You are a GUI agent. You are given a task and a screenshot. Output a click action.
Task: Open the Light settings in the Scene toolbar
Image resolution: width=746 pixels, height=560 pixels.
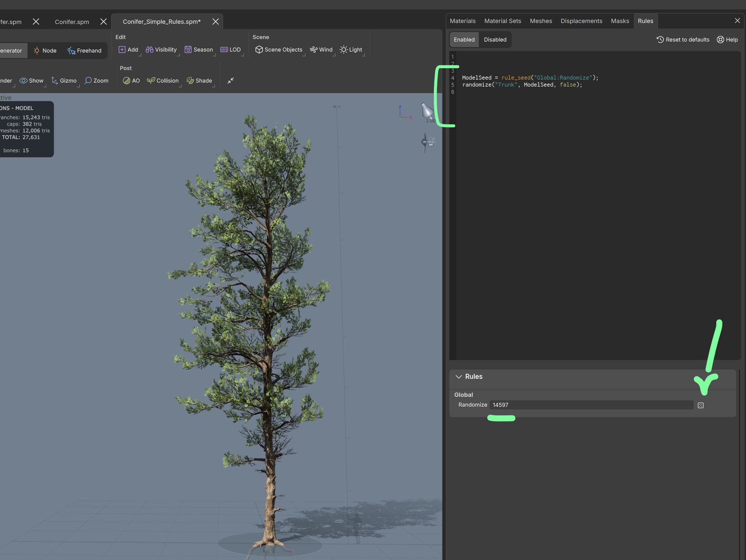point(351,49)
